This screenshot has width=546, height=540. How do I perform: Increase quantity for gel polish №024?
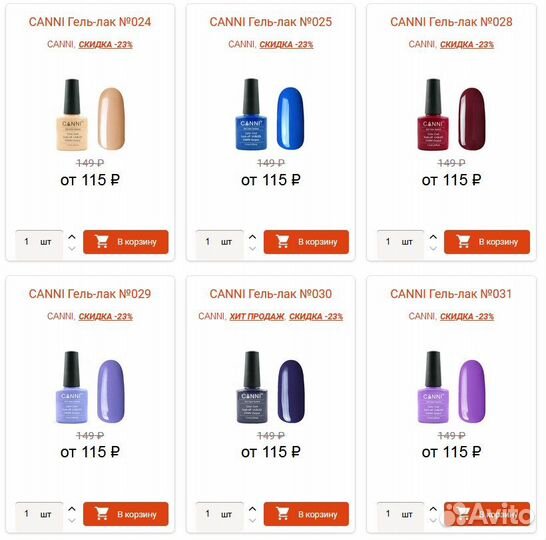click(x=72, y=237)
